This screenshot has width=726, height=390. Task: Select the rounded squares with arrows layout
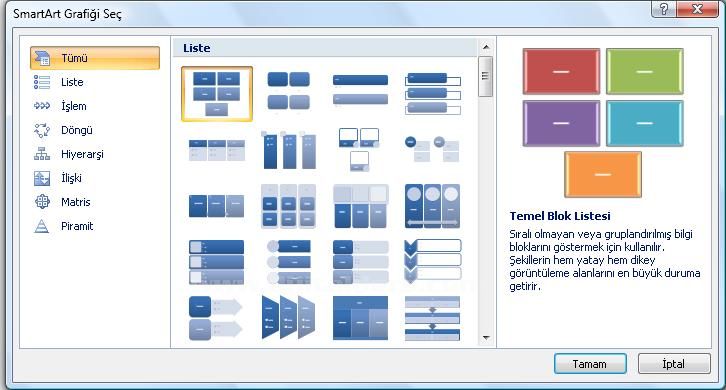tap(216, 318)
